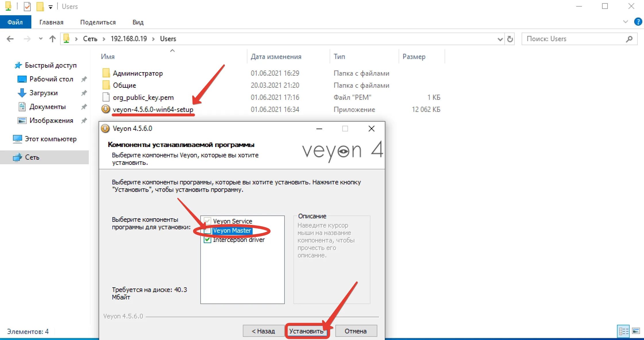Toggle the Veyon Master component checkbox
This screenshot has width=644, height=340.
tap(207, 230)
